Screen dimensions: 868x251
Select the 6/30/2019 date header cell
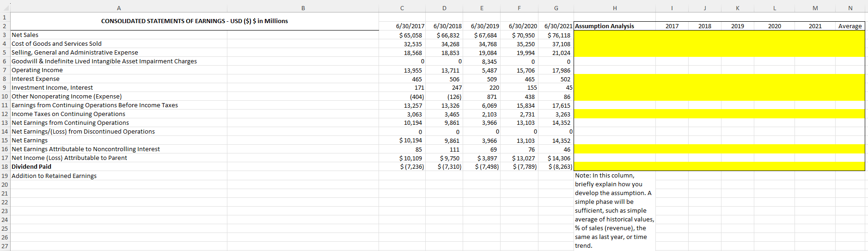(481, 26)
